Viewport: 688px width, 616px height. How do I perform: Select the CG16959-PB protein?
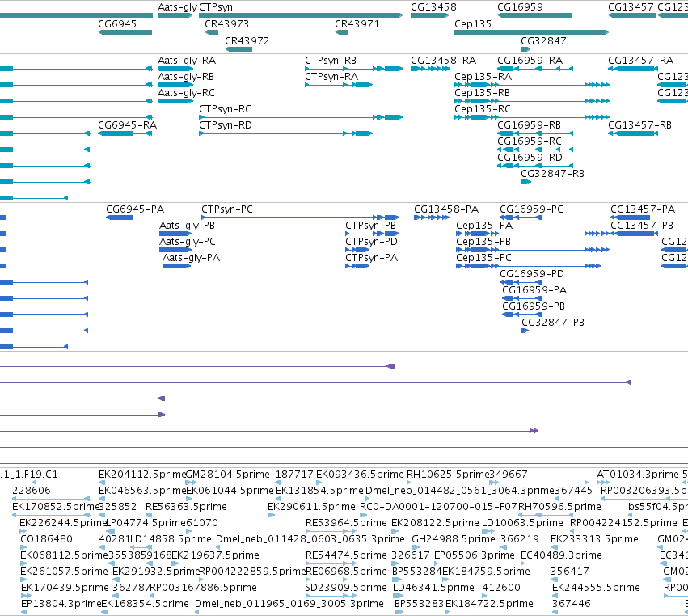tap(521, 315)
